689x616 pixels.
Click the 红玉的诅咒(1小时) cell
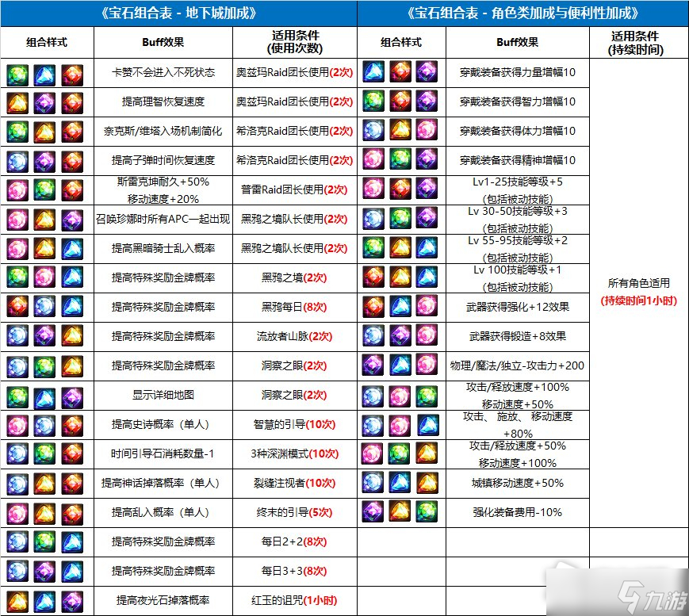click(294, 601)
